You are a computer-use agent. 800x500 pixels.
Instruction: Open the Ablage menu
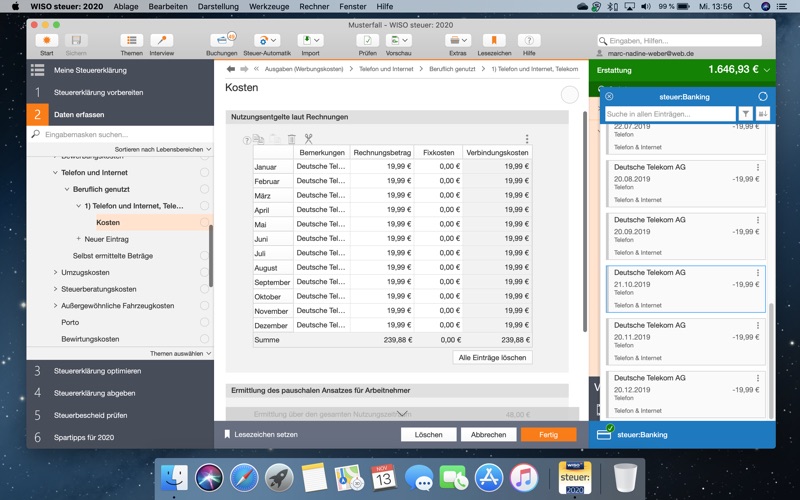pos(126,7)
